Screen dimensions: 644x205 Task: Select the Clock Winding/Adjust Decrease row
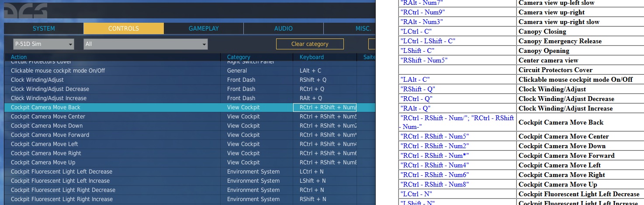tap(190, 89)
